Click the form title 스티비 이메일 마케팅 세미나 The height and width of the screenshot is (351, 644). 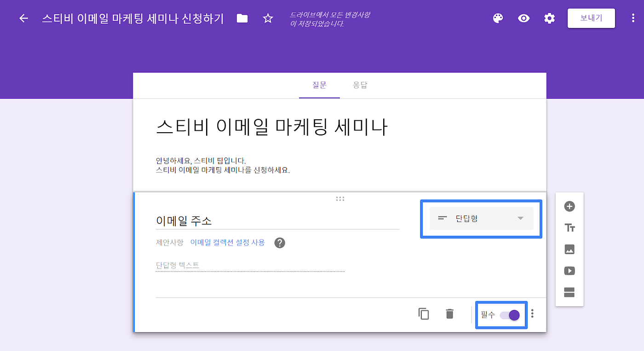(272, 127)
